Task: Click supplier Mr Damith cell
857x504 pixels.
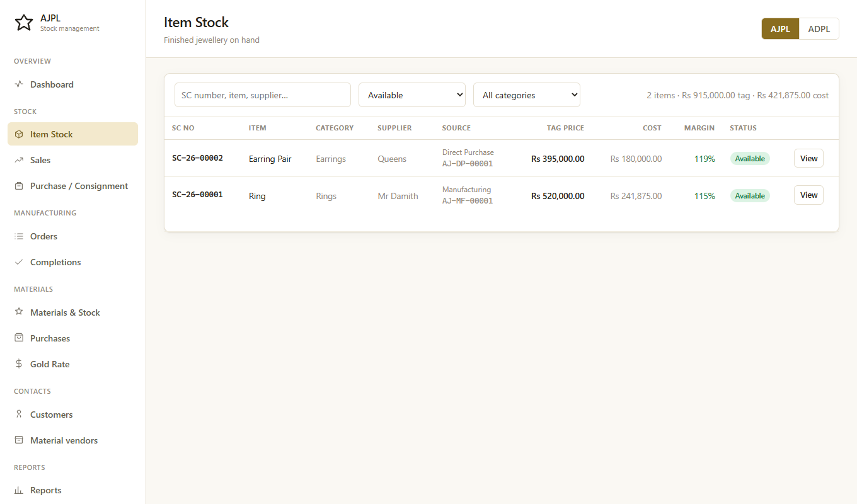Action: pos(398,196)
